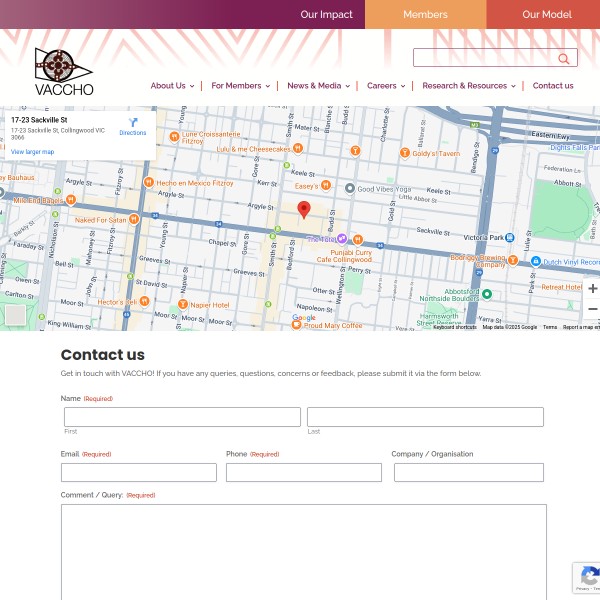Zoom in on the map with plus button
This screenshot has width=600, height=600.
(592, 288)
